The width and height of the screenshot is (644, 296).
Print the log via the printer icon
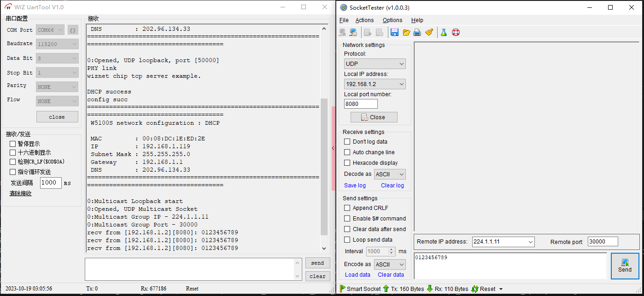click(x=417, y=32)
